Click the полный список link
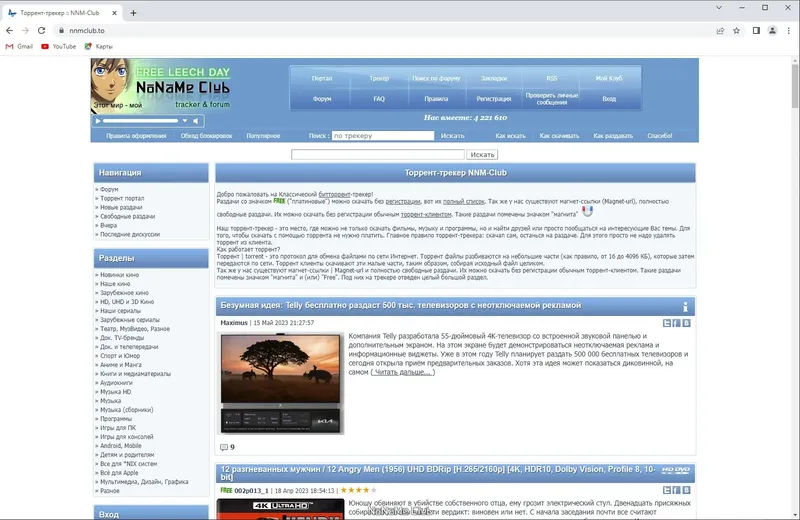800x520 pixels. 463,202
